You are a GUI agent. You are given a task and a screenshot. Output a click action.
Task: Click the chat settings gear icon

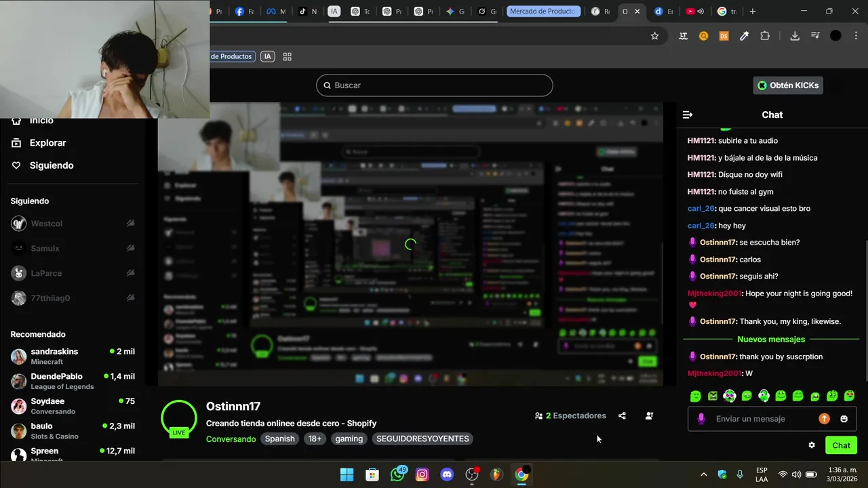pyautogui.click(x=812, y=445)
